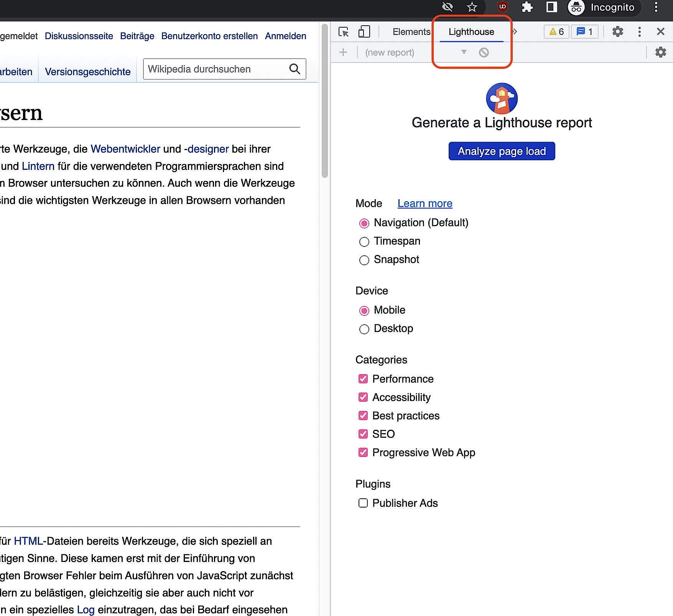Click the Analyze page load button
This screenshot has height=616, width=673.
point(502,151)
